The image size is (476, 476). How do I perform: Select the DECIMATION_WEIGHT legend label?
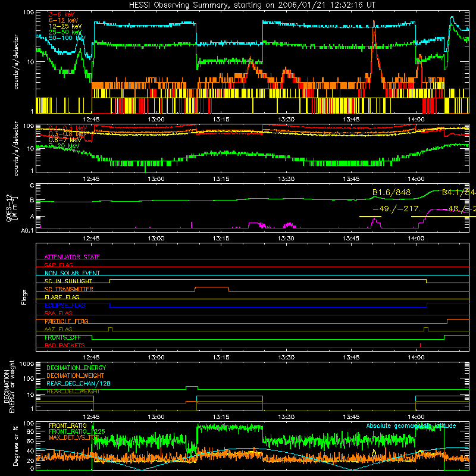pyautogui.click(x=76, y=375)
